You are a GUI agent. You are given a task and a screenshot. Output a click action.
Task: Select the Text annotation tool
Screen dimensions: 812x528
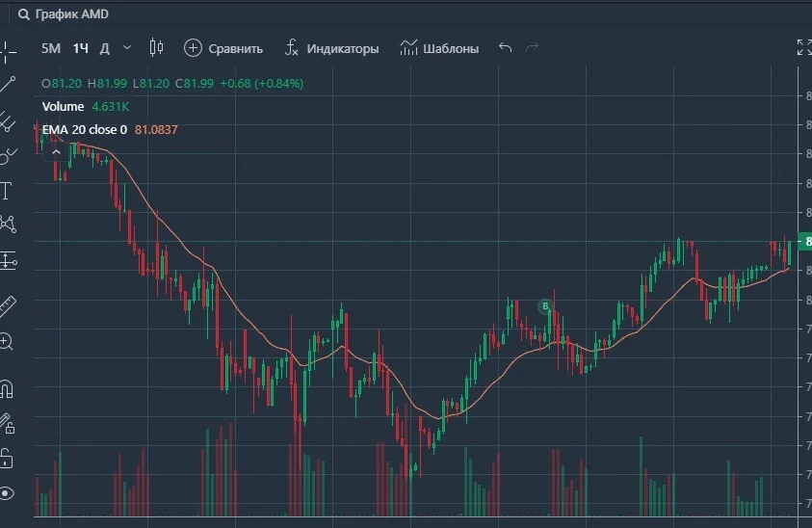(x=6, y=191)
